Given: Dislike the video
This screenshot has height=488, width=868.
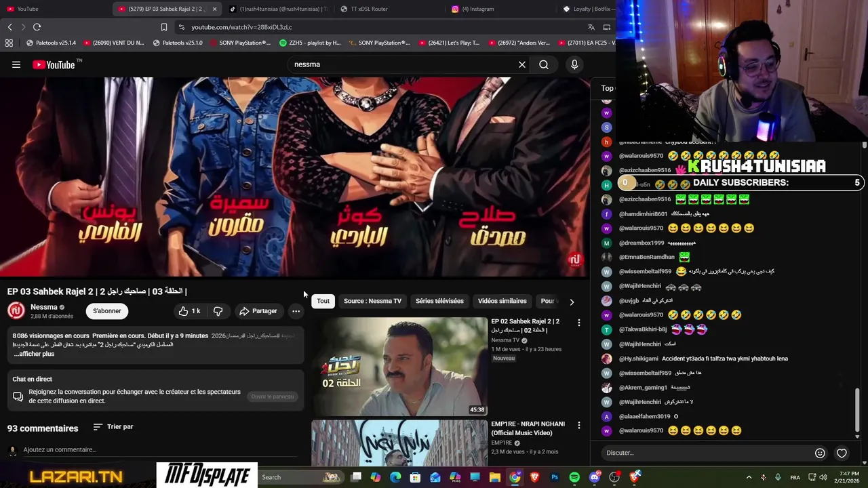Looking at the screenshot, I should pyautogui.click(x=218, y=311).
